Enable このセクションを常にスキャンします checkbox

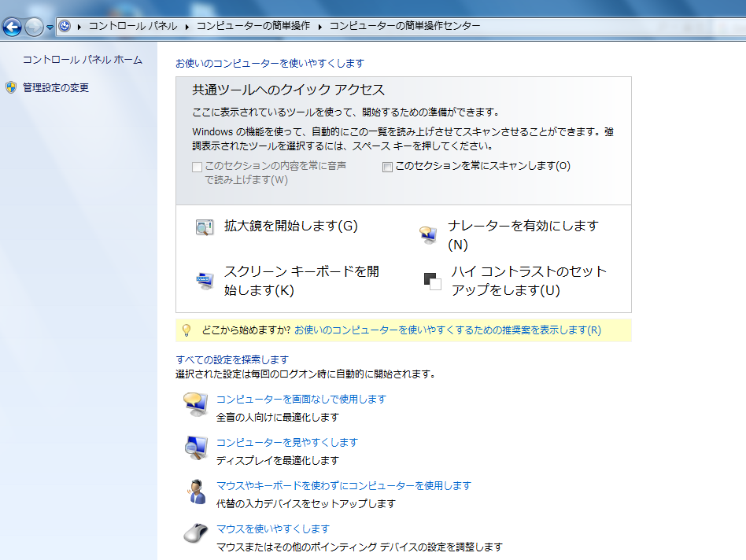pos(387,167)
